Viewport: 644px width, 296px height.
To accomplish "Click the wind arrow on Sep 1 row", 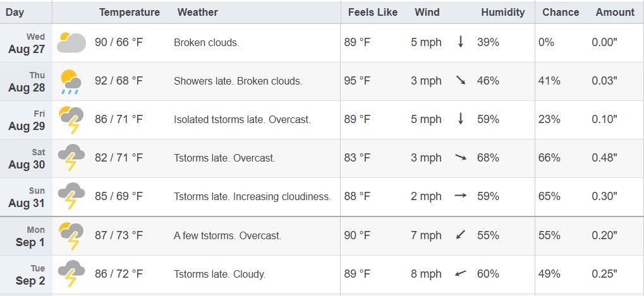I will pos(461,235).
